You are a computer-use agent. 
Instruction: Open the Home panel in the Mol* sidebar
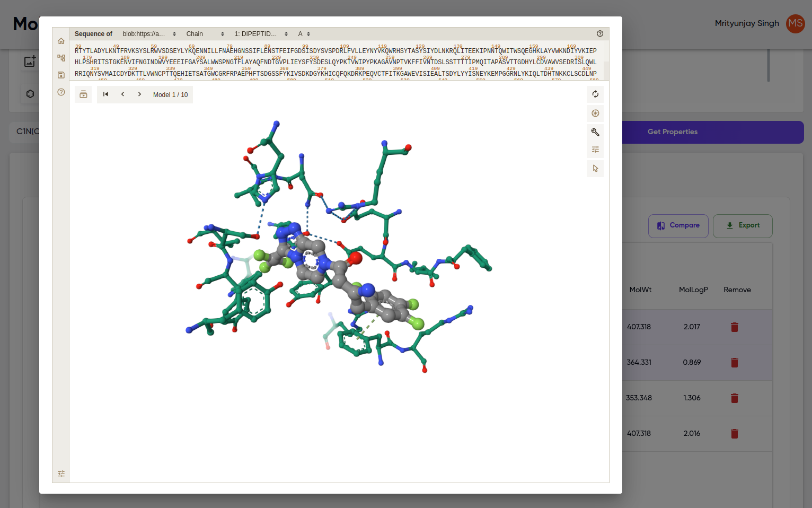(61, 41)
